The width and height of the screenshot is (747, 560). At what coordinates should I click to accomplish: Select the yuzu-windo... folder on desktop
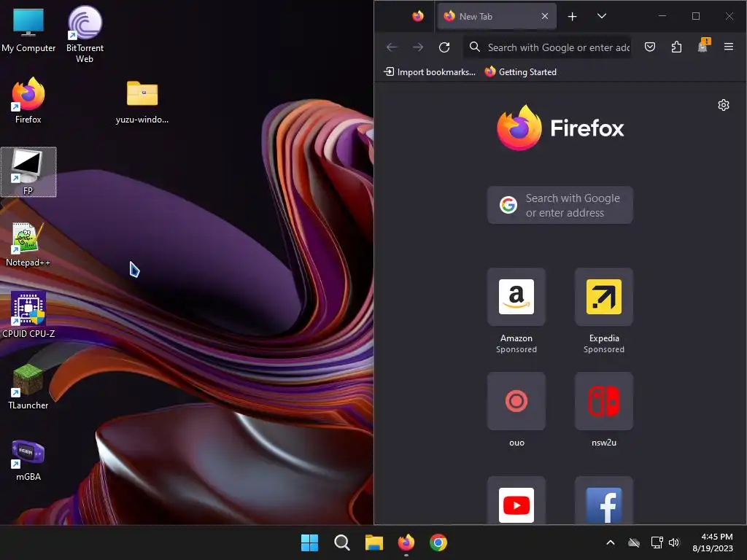tap(142, 101)
